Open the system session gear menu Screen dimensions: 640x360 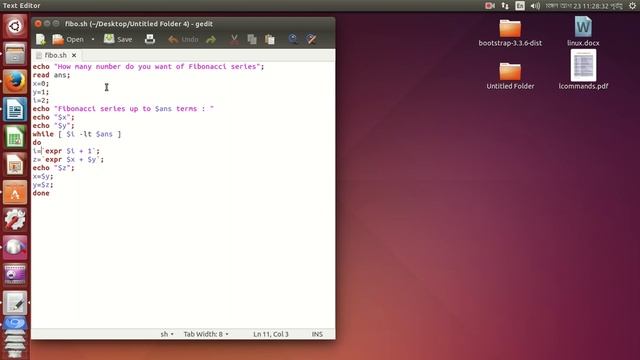click(x=632, y=6)
